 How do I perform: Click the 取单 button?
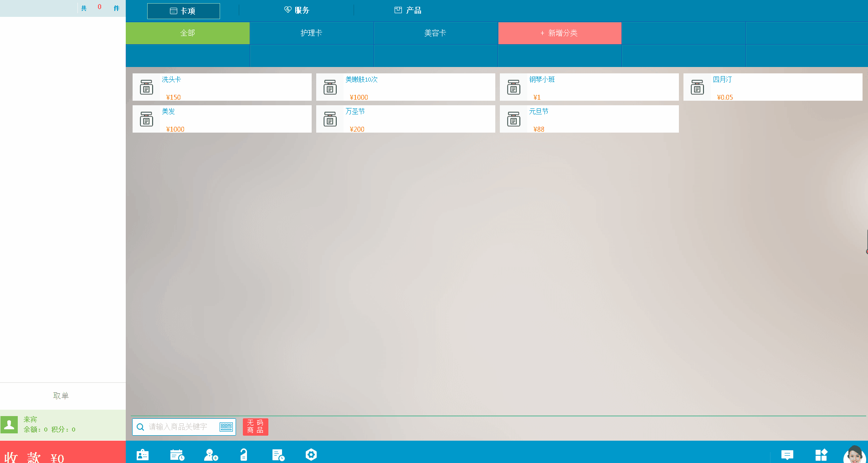61,396
